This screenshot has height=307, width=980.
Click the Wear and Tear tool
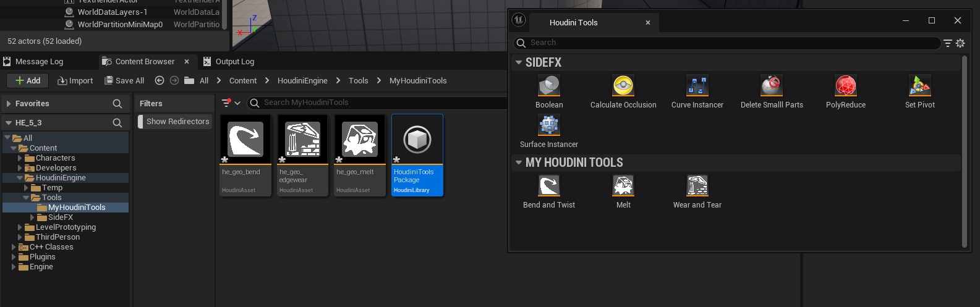coord(697,187)
